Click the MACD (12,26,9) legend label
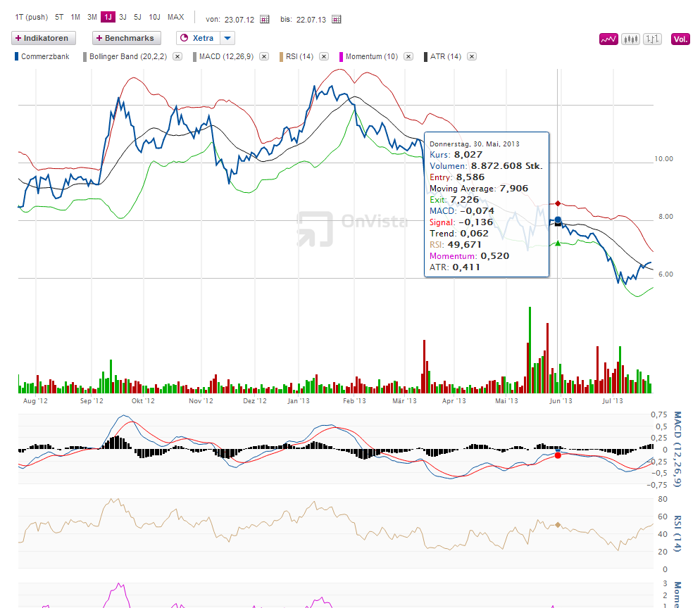 click(226, 57)
